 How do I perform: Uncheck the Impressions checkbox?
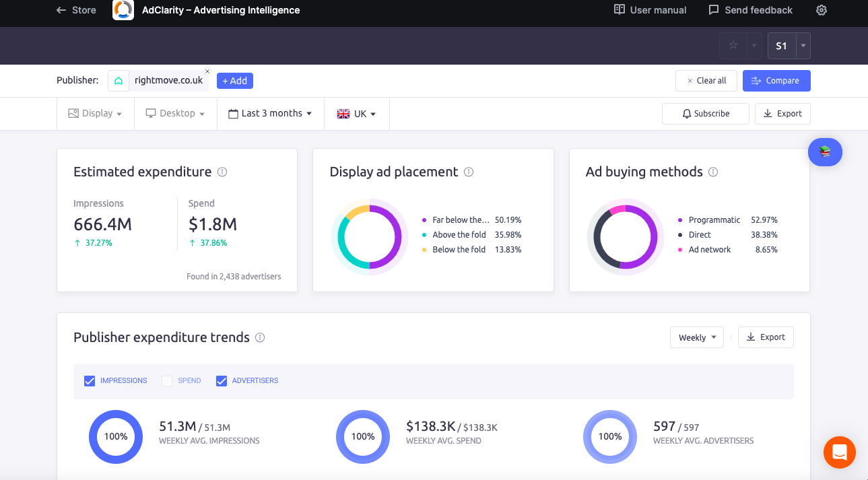coord(90,381)
